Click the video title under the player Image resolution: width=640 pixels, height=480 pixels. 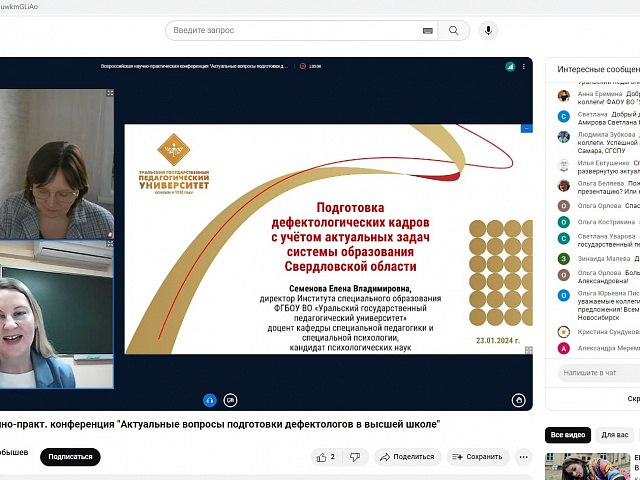coord(220,424)
